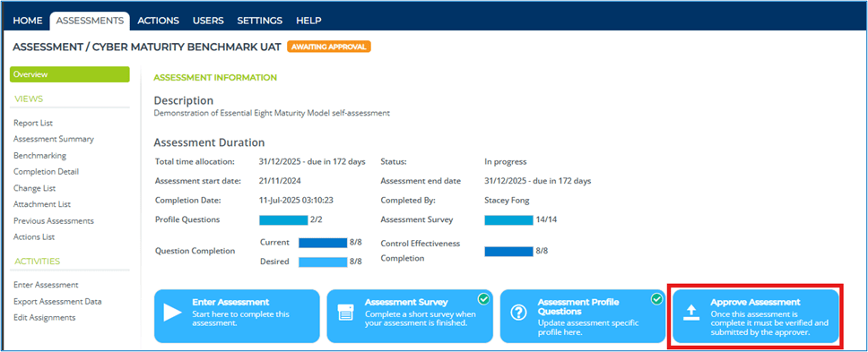This screenshot has width=868, height=352.
Task: Click the Awaiting Approval status badge
Action: pos(329,47)
